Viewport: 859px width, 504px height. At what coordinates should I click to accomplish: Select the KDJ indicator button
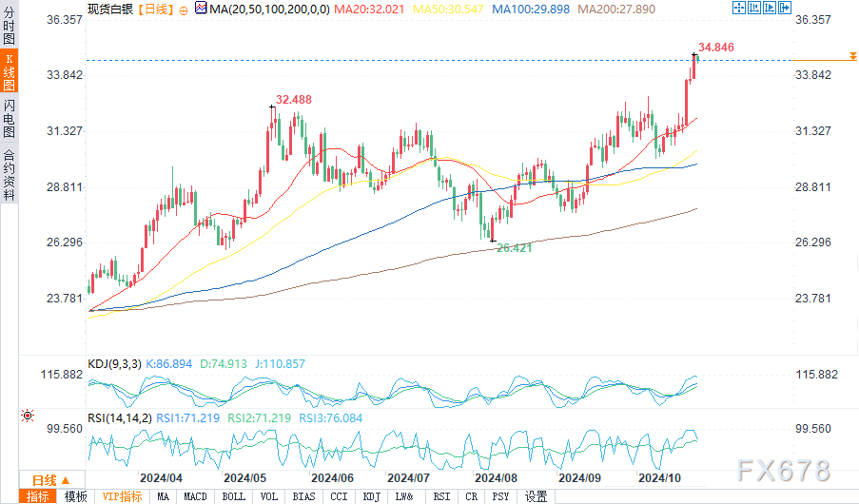(372, 496)
